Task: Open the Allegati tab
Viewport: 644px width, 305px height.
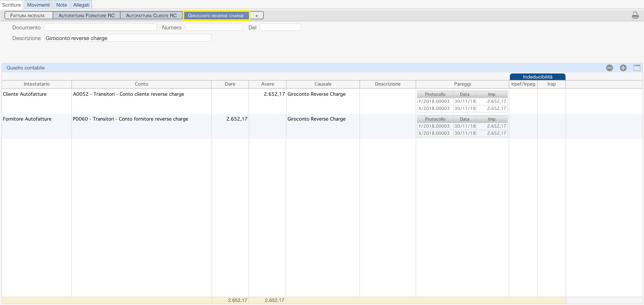Action: (81, 5)
